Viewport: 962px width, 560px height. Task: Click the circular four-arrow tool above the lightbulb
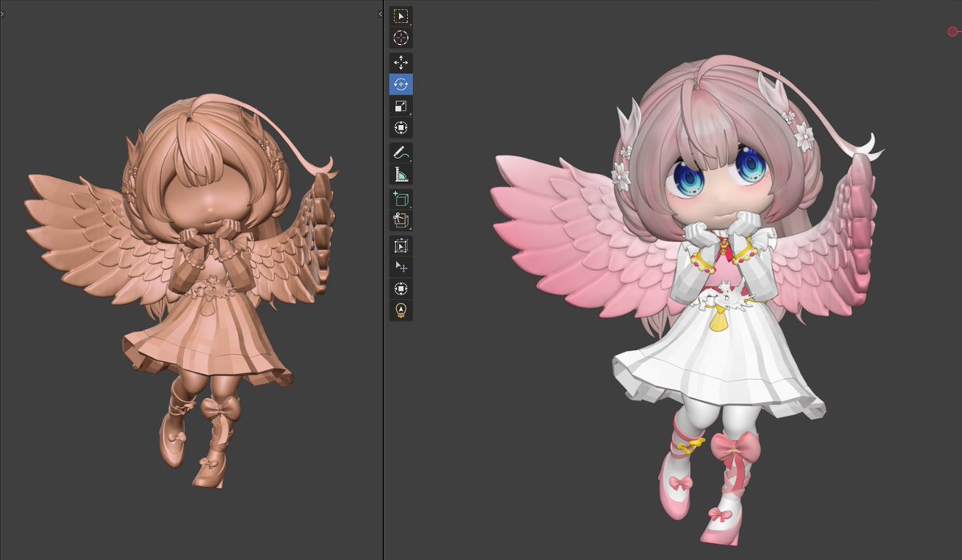(x=401, y=288)
